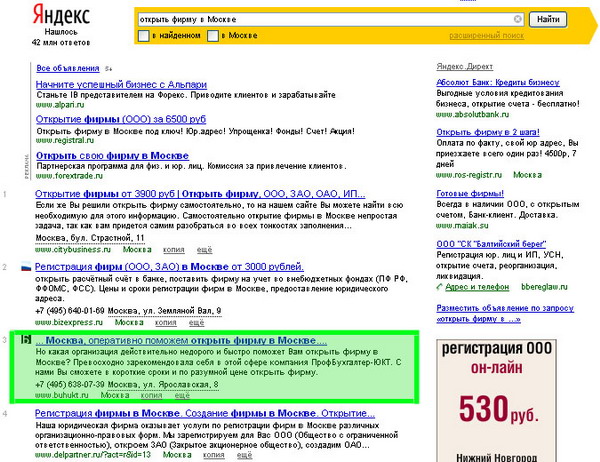Open address 'Москва, ул. Земляной Вал, 9'
The width and height of the screenshot is (600, 462).
(x=165, y=311)
